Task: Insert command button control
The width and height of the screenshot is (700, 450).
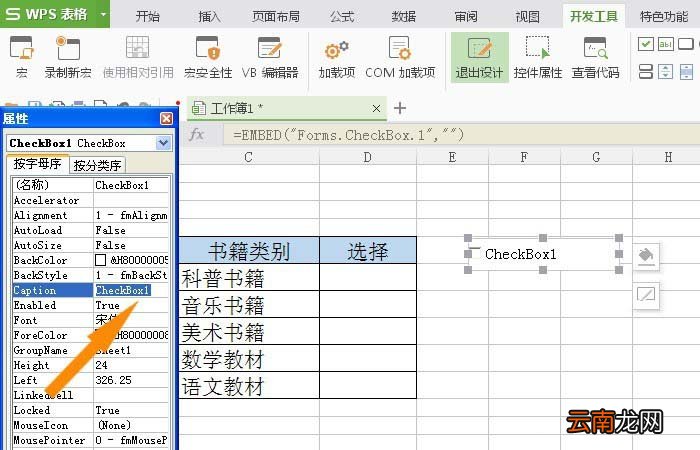Action: [685, 44]
